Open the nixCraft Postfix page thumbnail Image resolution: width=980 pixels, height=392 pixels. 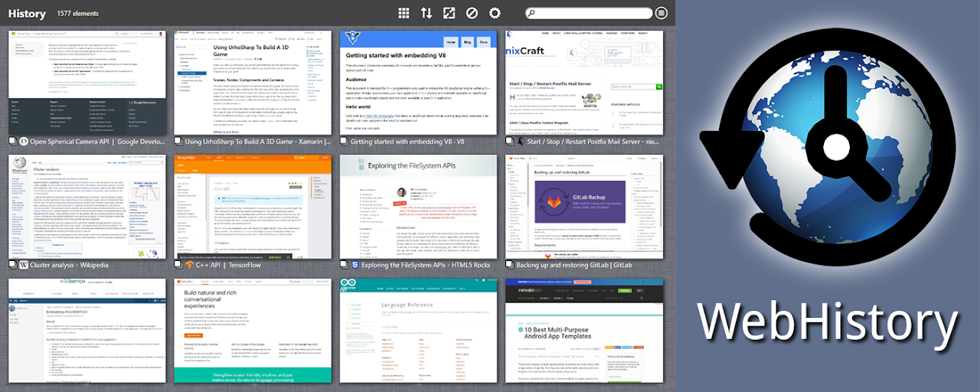583,83
